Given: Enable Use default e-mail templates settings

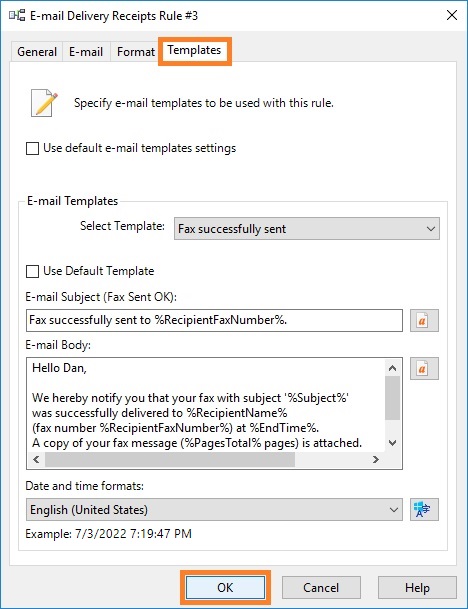Looking at the screenshot, I should click(x=32, y=148).
